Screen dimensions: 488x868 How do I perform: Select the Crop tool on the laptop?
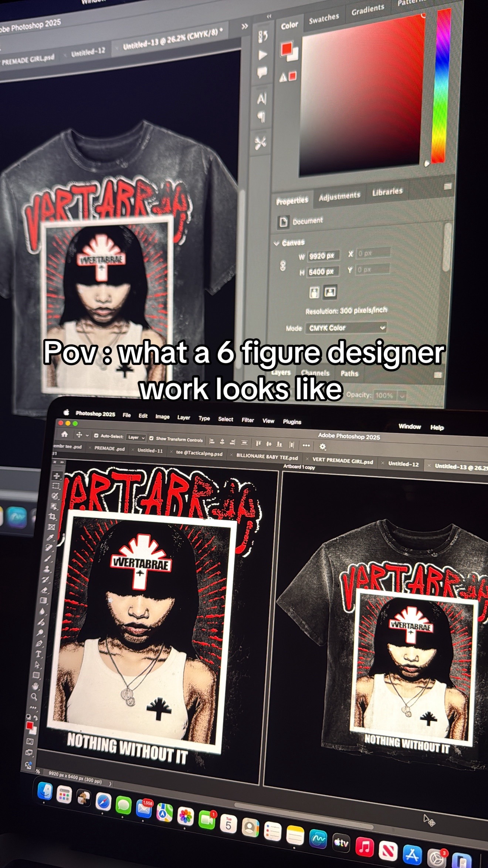click(x=53, y=517)
